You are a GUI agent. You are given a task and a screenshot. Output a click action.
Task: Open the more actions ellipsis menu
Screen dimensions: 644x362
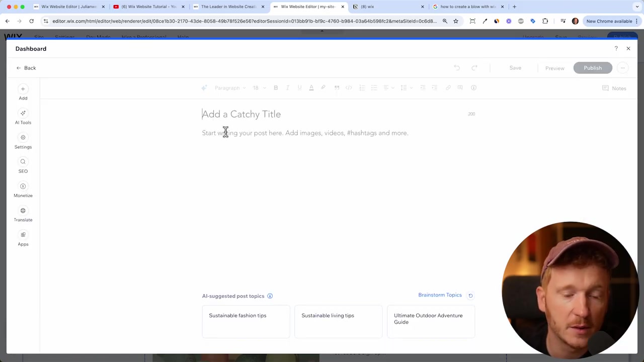pyautogui.click(x=623, y=68)
